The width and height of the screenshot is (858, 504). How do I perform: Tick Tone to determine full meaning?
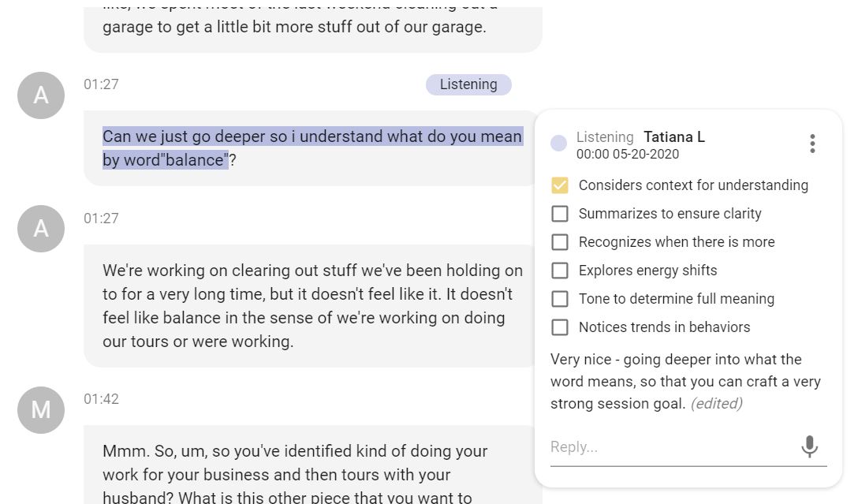560,299
